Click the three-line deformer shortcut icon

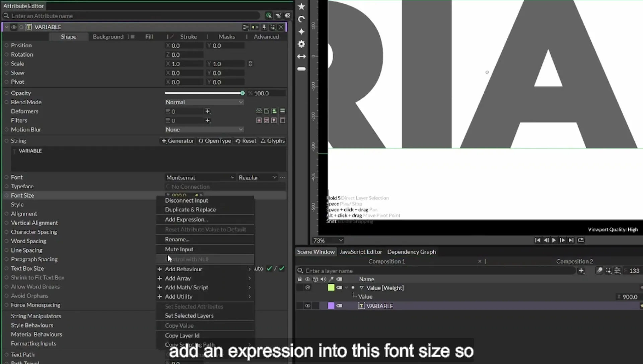tap(282, 111)
